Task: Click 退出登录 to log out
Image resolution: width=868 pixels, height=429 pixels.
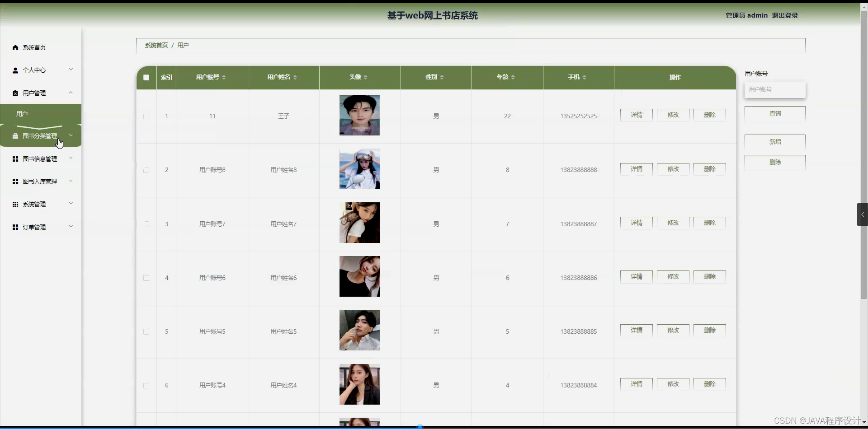Action: [x=785, y=15]
